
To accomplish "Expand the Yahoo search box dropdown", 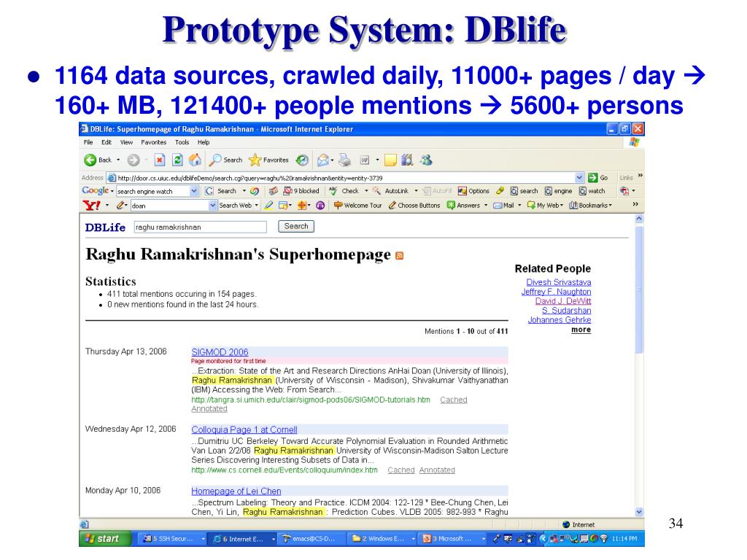I will pyautogui.click(x=212, y=205).
